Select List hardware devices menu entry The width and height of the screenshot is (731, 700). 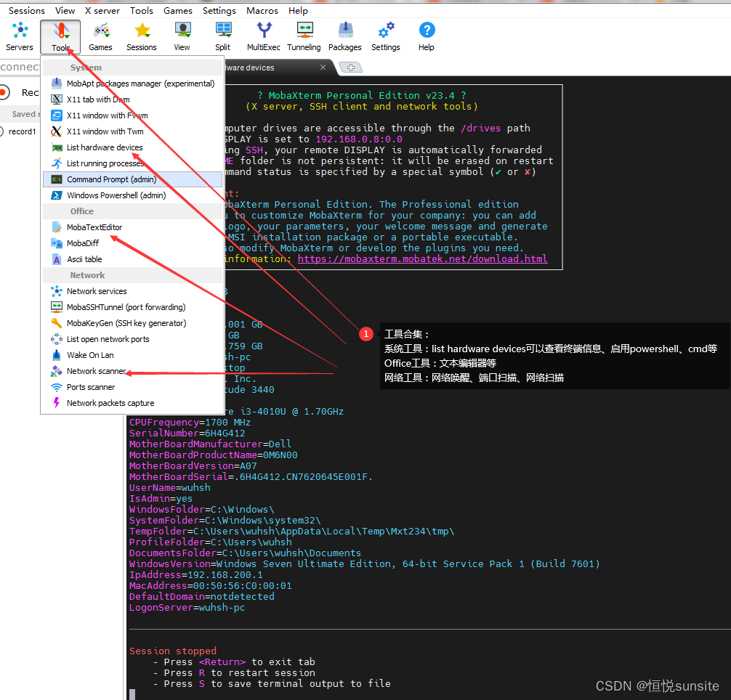(105, 147)
